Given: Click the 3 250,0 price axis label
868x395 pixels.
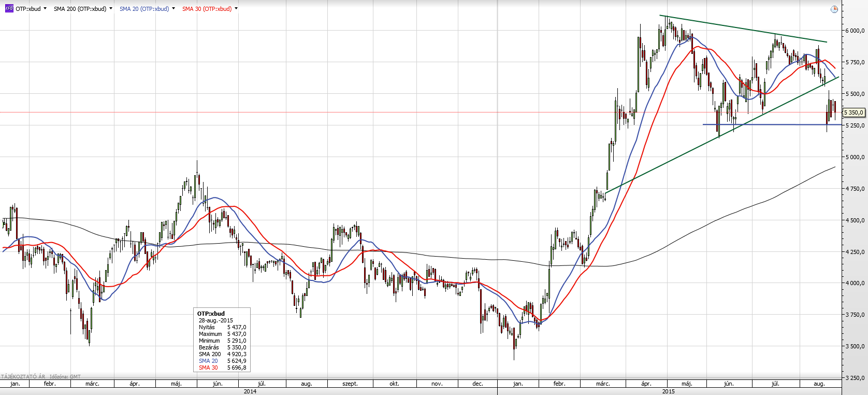Looking at the screenshot, I should [855, 378].
